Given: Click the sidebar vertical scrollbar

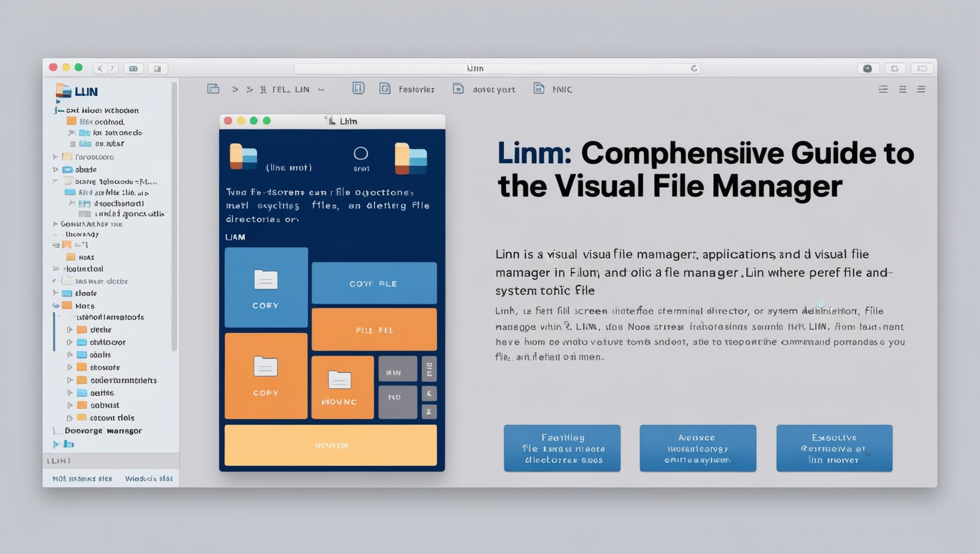Looking at the screenshot, I should pyautogui.click(x=174, y=216).
